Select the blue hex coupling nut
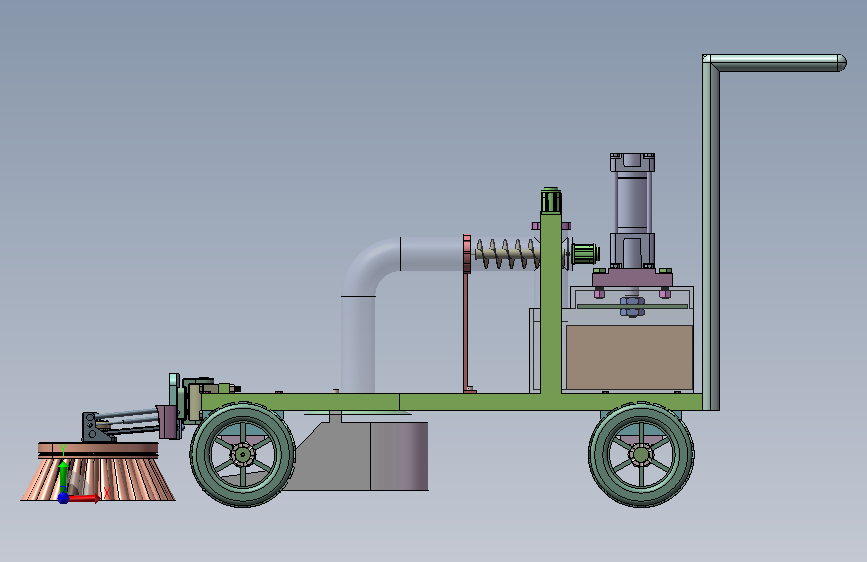Viewport: 867px width, 562px height. click(x=632, y=306)
